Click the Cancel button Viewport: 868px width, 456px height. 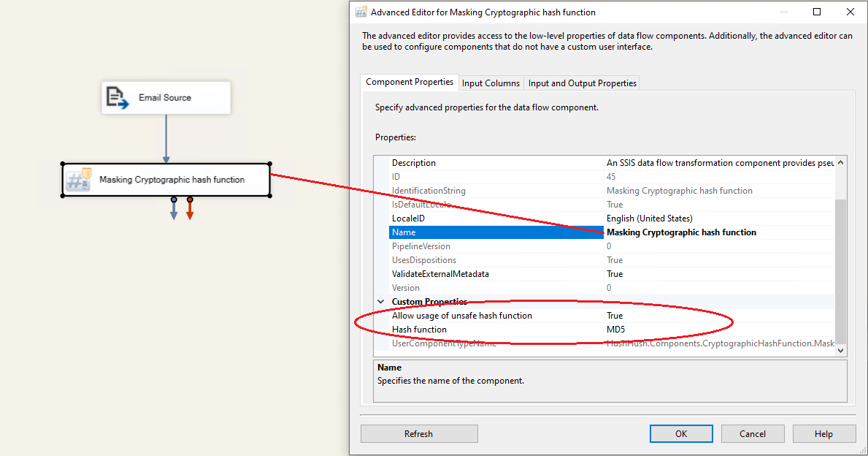(x=752, y=434)
